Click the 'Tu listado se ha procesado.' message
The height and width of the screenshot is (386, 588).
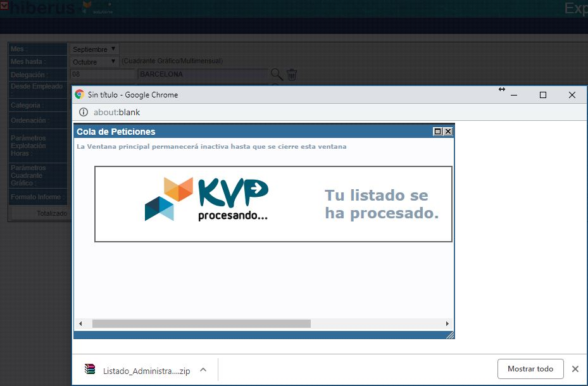[382, 204]
